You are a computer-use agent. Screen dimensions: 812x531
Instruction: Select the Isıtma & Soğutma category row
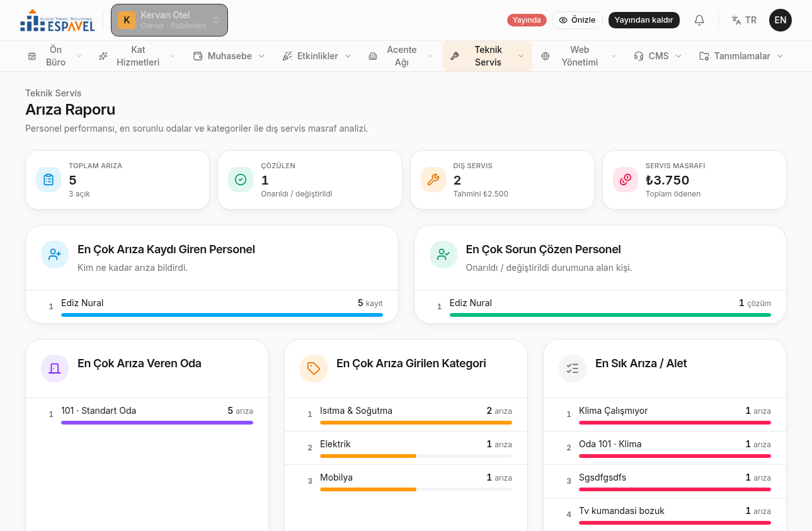(406, 414)
